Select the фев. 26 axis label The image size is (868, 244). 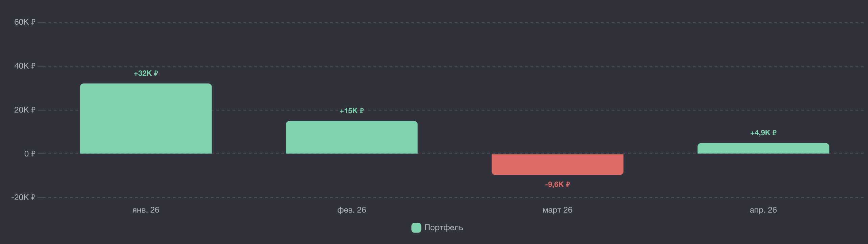351,210
